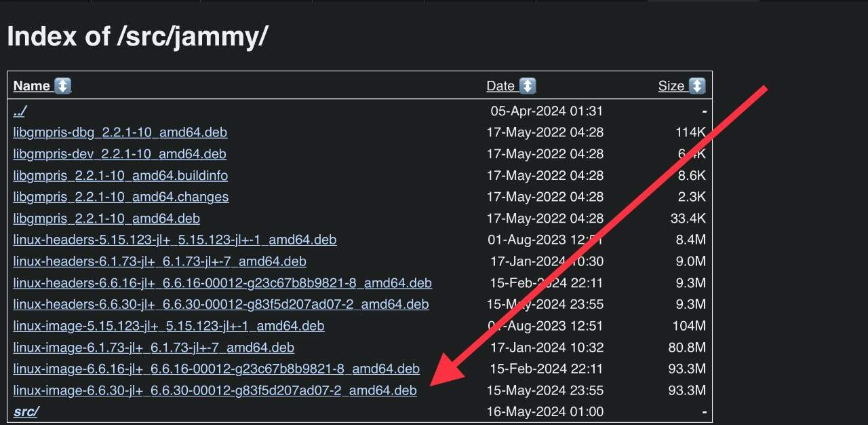Image resolution: width=868 pixels, height=425 pixels.
Task: Download linux-image-6.6.30-jl+ deb package
Action: [215, 390]
